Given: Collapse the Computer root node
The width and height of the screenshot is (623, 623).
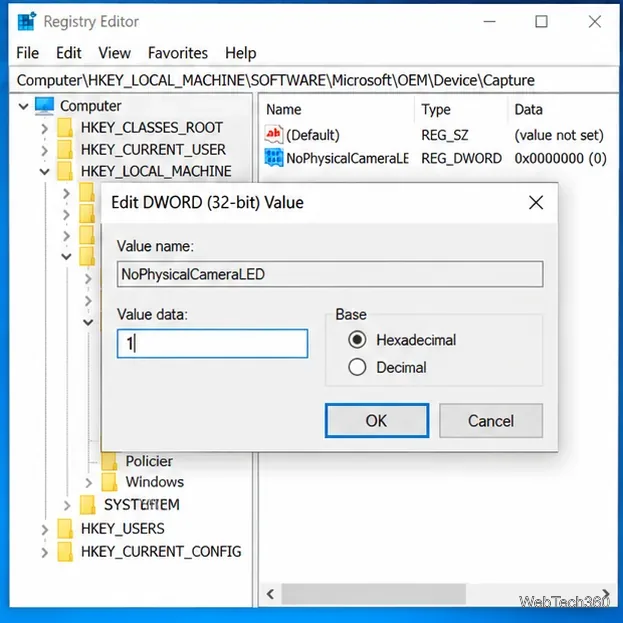Looking at the screenshot, I should [x=23, y=106].
